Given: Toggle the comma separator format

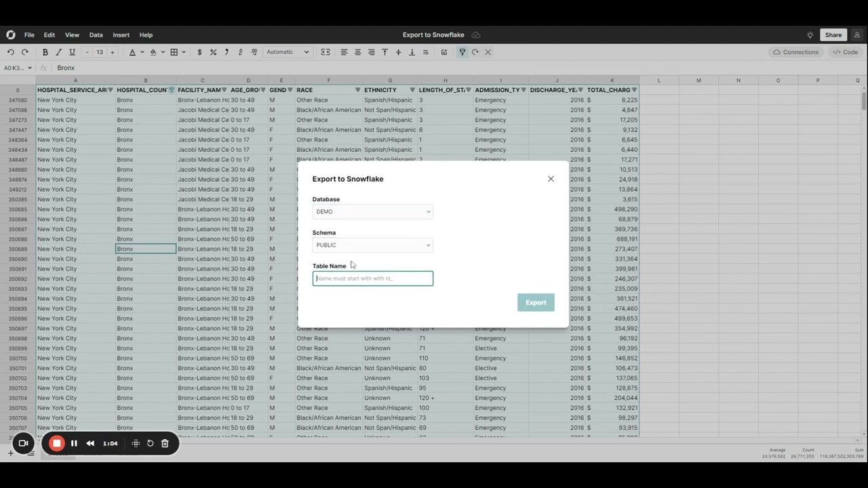Looking at the screenshot, I should coord(226,52).
